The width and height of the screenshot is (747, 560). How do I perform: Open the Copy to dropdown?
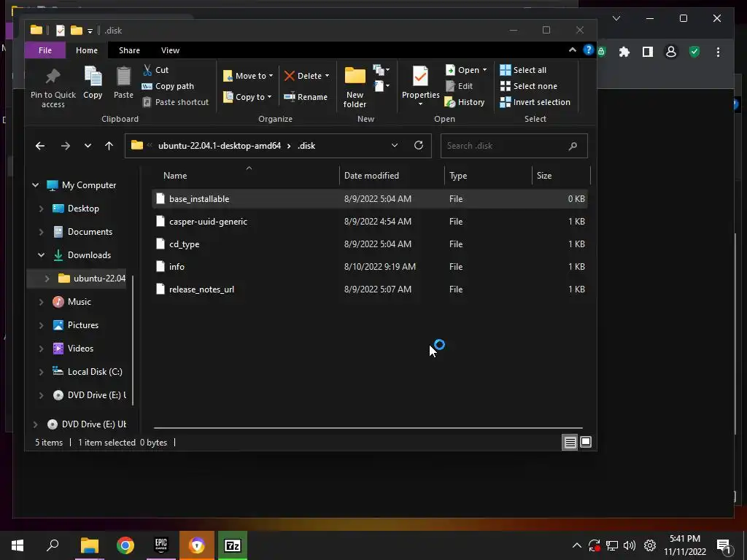click(x=247, y=97)
